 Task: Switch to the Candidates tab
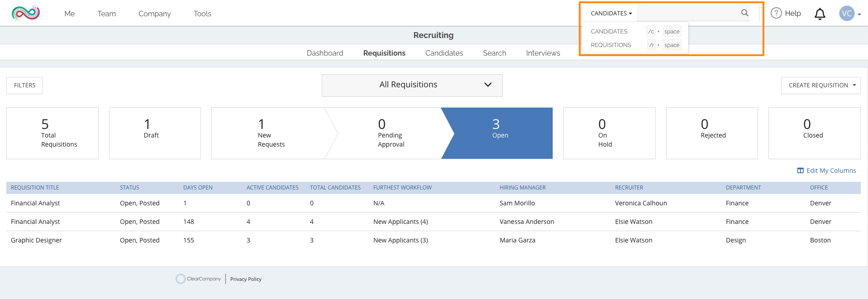[x=444, y=53]
